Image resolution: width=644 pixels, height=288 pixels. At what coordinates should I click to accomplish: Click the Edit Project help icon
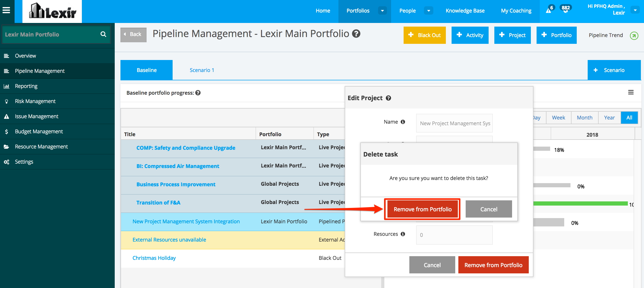(388, 98)
